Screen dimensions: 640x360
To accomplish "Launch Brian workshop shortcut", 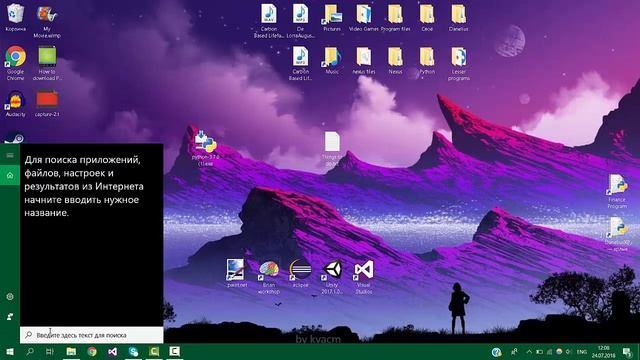I will 269,276.
